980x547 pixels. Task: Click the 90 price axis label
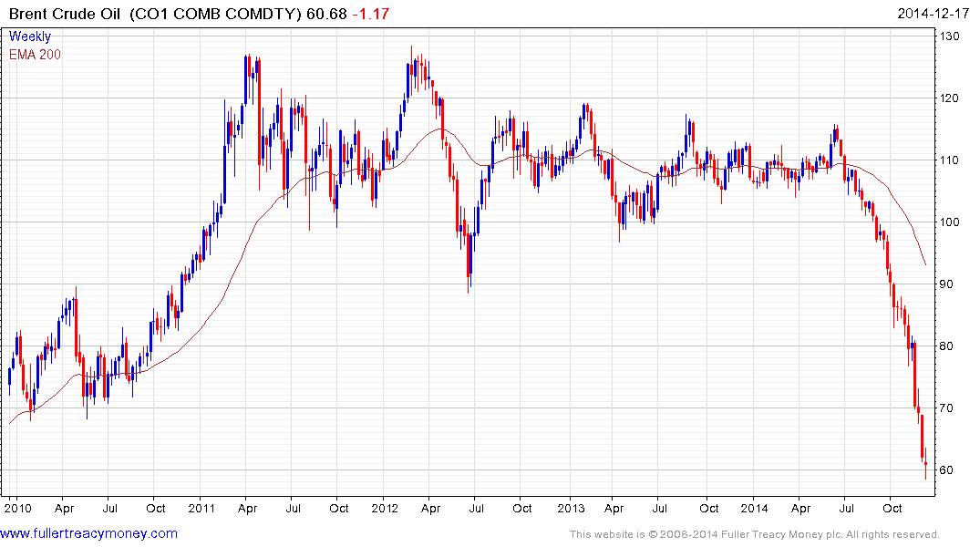[x=945, y=284]
